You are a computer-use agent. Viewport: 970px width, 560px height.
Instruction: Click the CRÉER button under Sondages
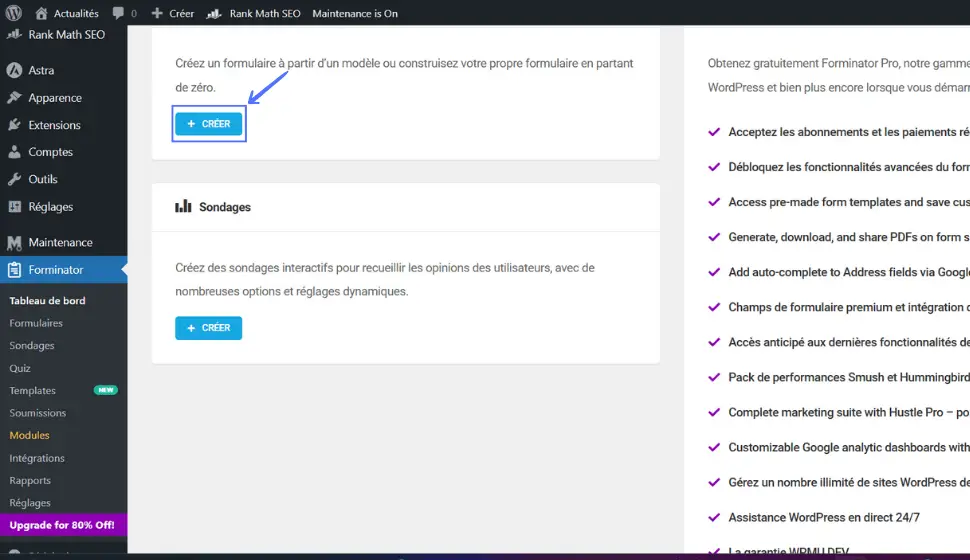208,328
